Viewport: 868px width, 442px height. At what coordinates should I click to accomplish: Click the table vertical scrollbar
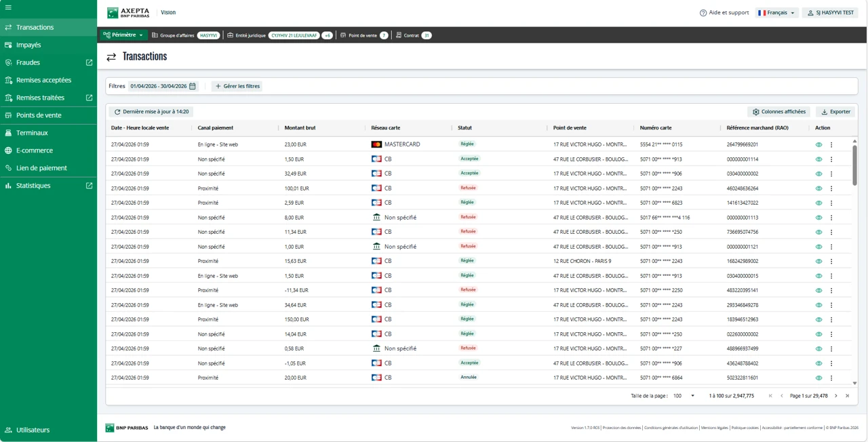854,164
